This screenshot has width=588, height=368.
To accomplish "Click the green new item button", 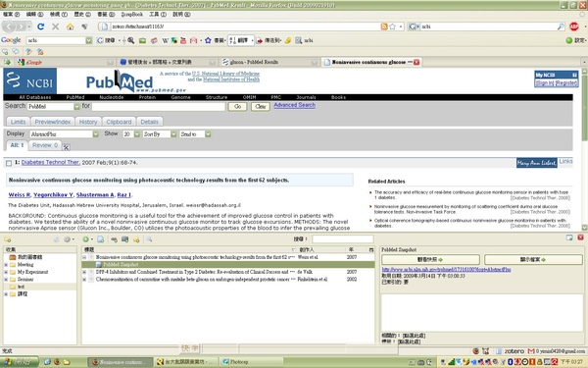I will (87, 239).
